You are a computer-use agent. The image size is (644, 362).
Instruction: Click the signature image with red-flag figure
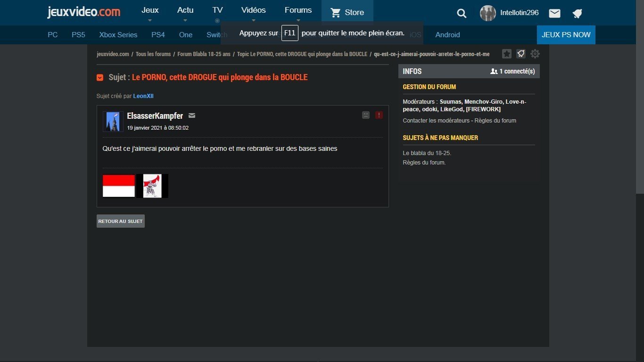[152, 186]
